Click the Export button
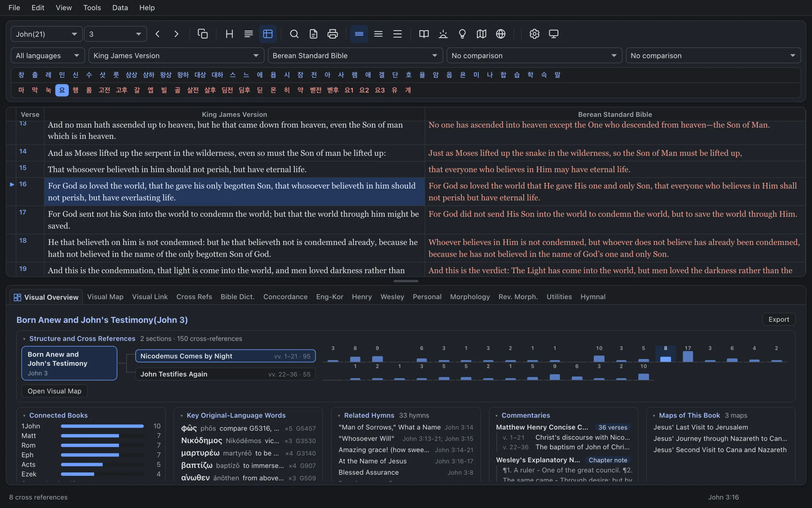This screenshot has width=812, height=508. [x=779, y=319]
